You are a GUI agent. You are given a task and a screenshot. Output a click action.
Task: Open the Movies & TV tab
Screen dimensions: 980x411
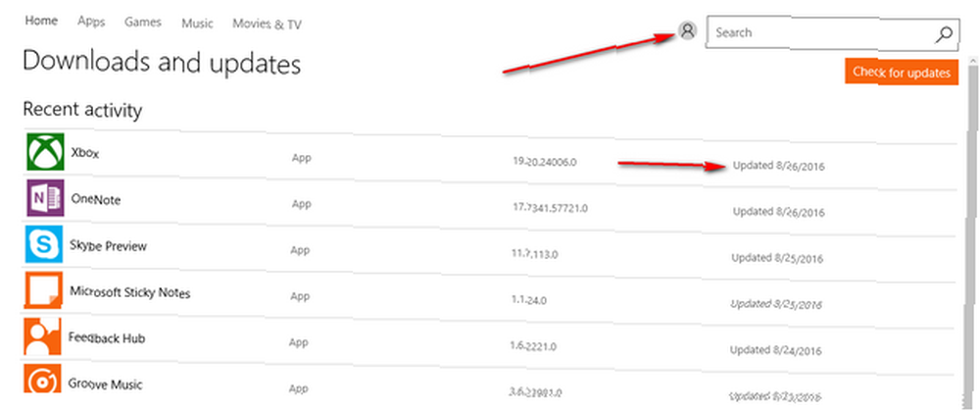pyautogui.click(x=267, y=24)
